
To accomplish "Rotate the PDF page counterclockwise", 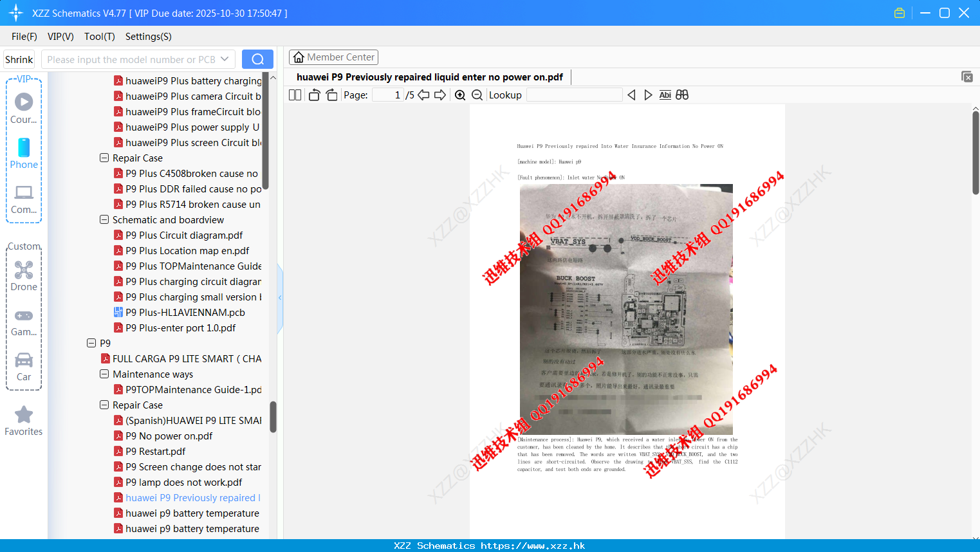I will (314, 95).
